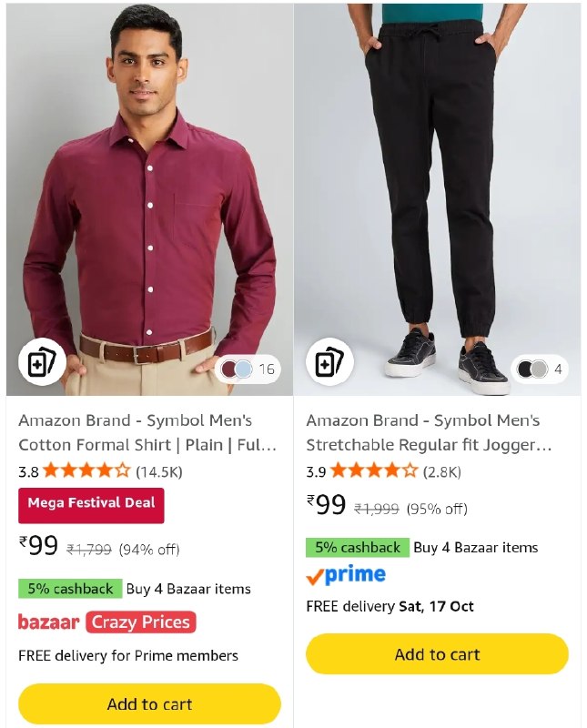Select the black color swatch on joggers
This screenshot has width=587, height=728.
pos(526,369)
